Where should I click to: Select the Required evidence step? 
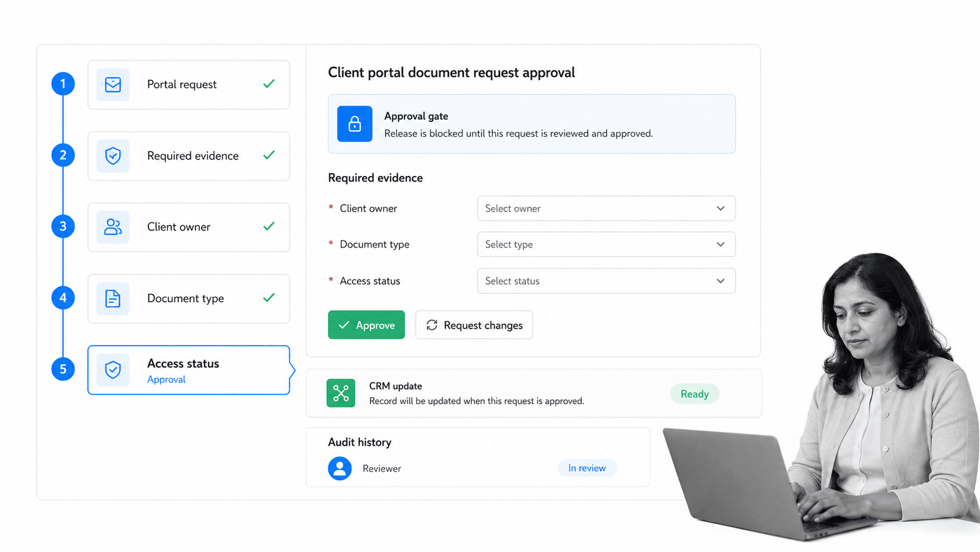(x=189, y=156)
